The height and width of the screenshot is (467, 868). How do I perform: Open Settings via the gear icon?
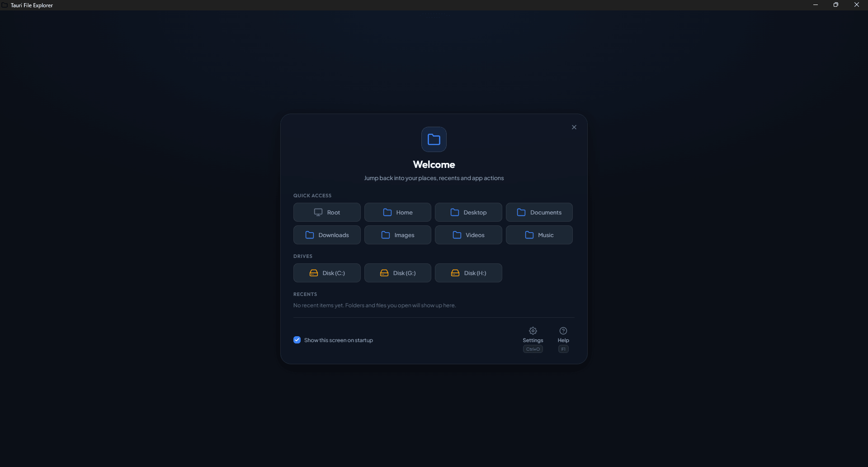[533, 331]
